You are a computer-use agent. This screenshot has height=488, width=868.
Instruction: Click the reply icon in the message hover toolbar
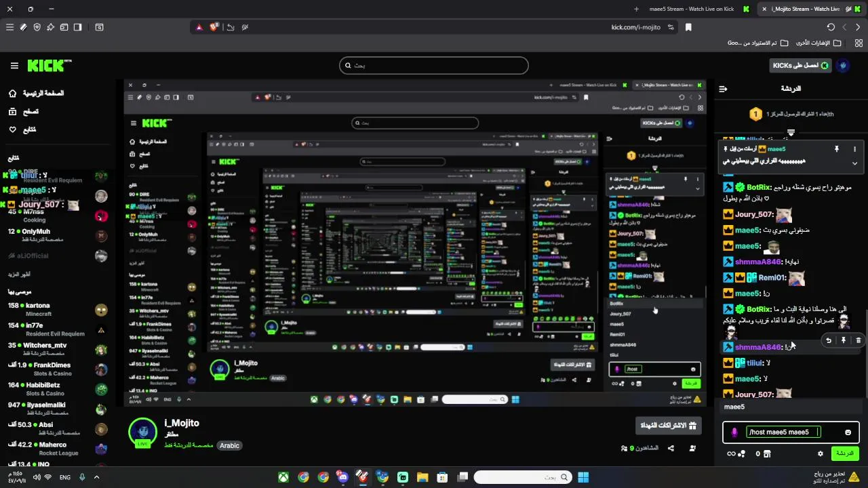click(x=828, y=340)
